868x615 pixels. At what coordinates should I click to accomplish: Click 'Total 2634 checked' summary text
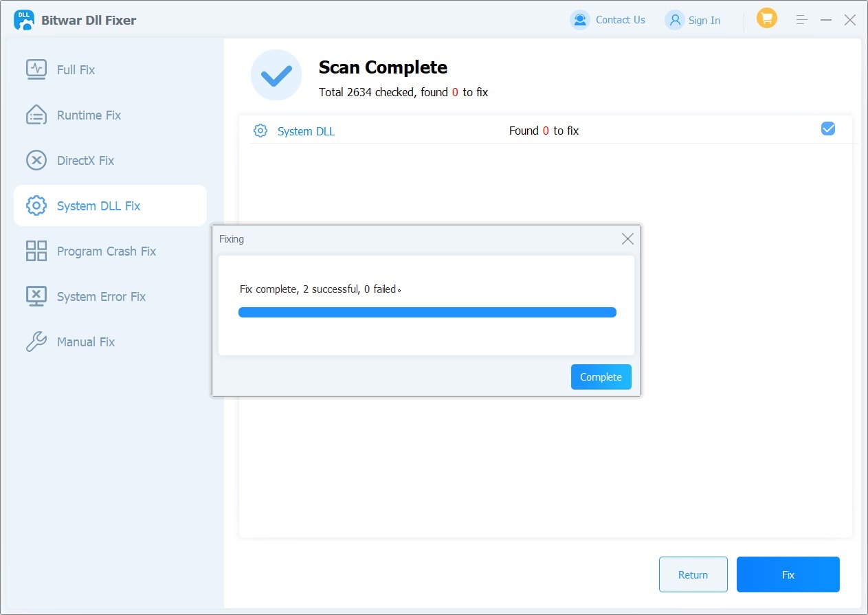[x=403, y=92]
